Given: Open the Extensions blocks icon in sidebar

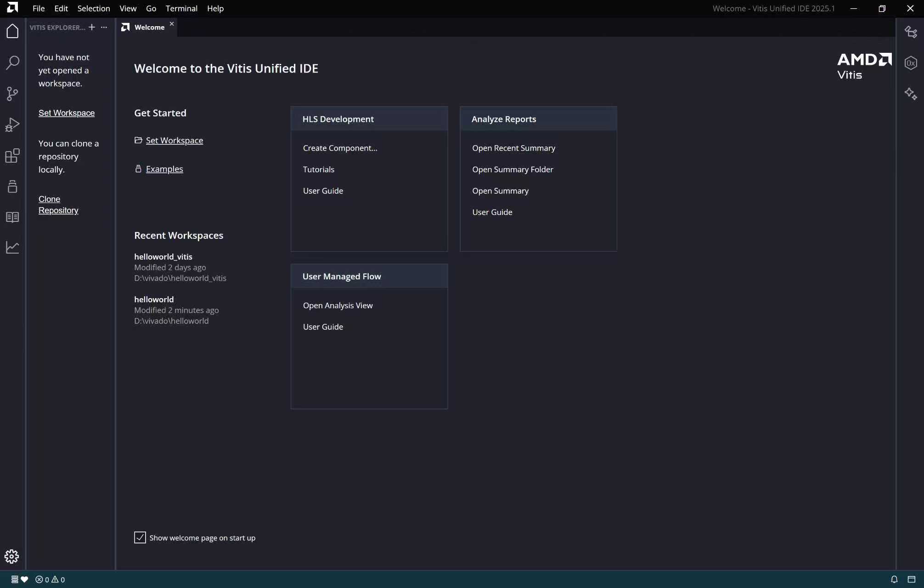Looking at the screenshot, I should [12, 156].
